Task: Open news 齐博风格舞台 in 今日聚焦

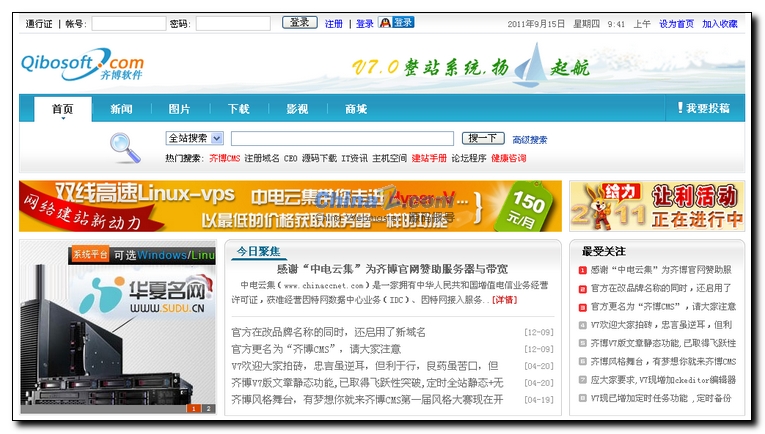Action: 367,400
